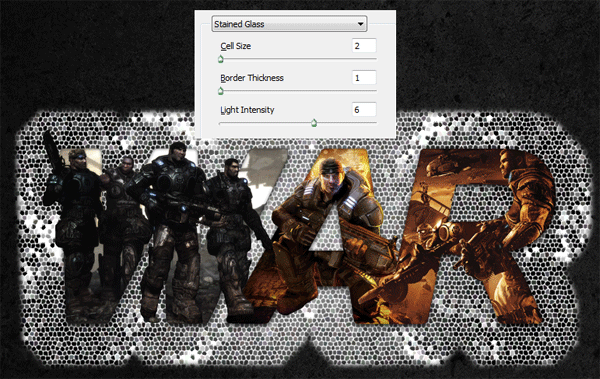Image resolution: width=600 pixels, height=379 pixels.
Task: Click the Cell Size value field
Action: (364, 46)
